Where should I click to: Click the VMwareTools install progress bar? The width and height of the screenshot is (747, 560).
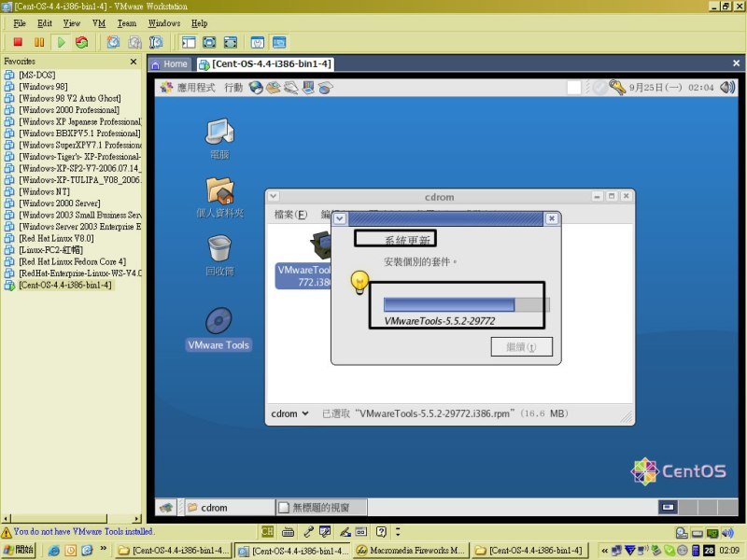tap(466, 305)
